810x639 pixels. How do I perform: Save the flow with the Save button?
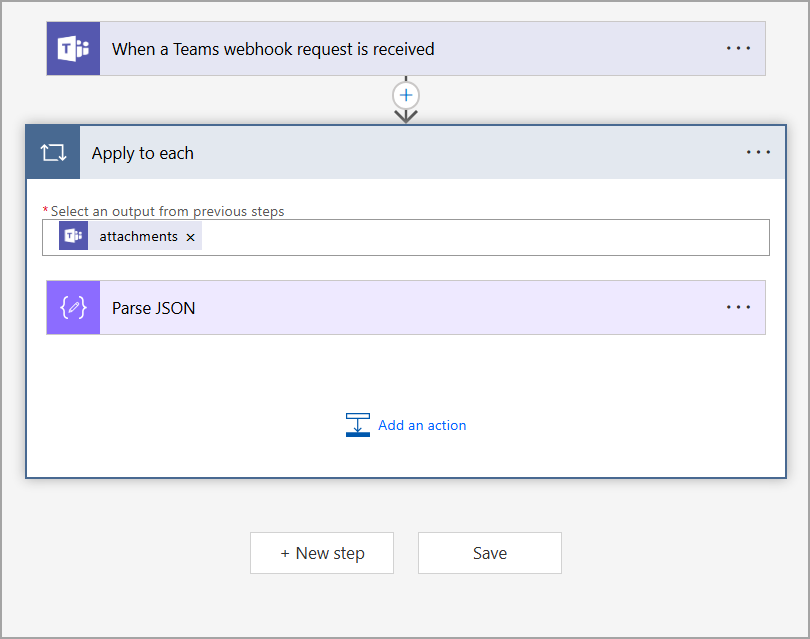pyautogui.click(x=489, y=553)
